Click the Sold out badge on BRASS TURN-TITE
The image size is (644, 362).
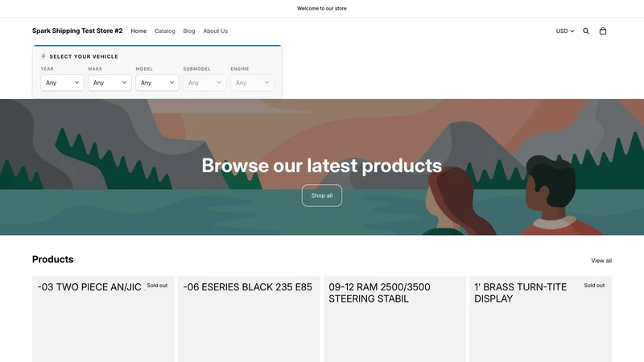pyautogui.click(x=594, y=286)
